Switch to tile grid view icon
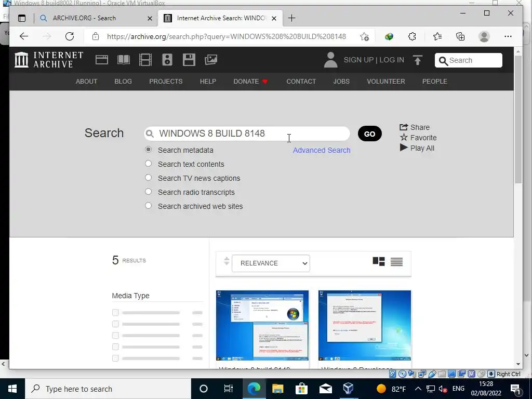The width and height of the screenshot is (532, 399). (379, 262)
